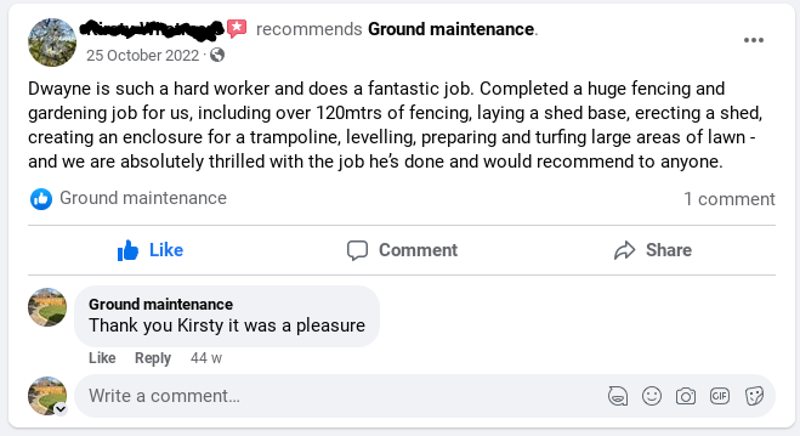Viewport: 800px width, 436px height.
Task: Open the three-dot post options menu
Action: pyautogui.click(x=753, y=40)
